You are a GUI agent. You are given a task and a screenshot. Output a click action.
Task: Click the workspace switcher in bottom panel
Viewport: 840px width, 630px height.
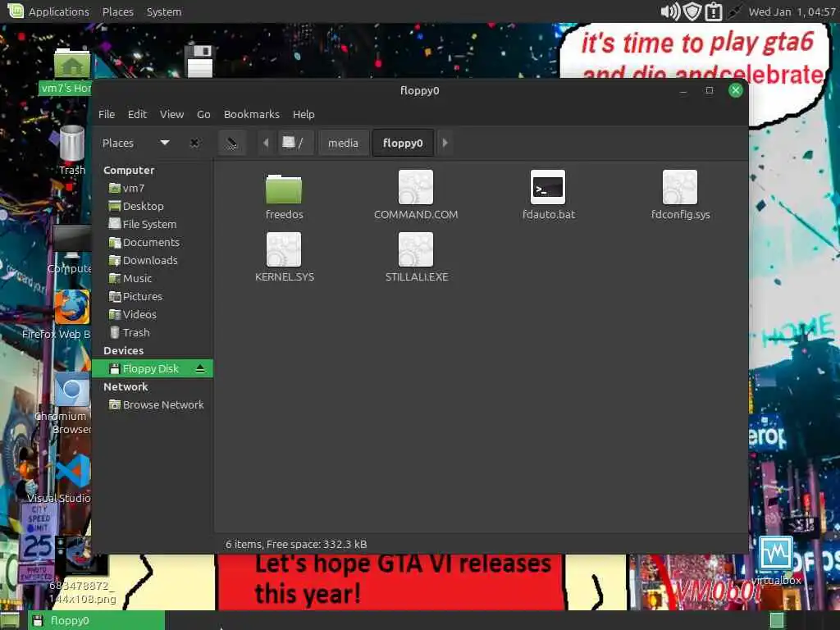[777, 620]
